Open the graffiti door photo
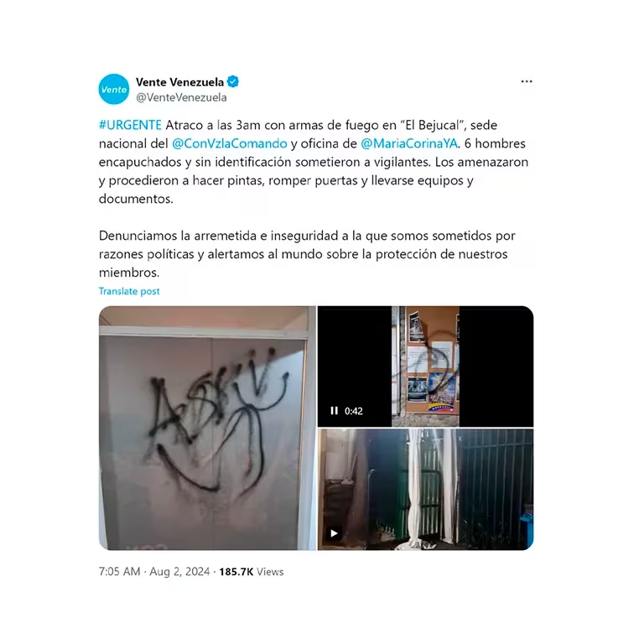Viewport: 644px width, 644px height. click(207, 428)
